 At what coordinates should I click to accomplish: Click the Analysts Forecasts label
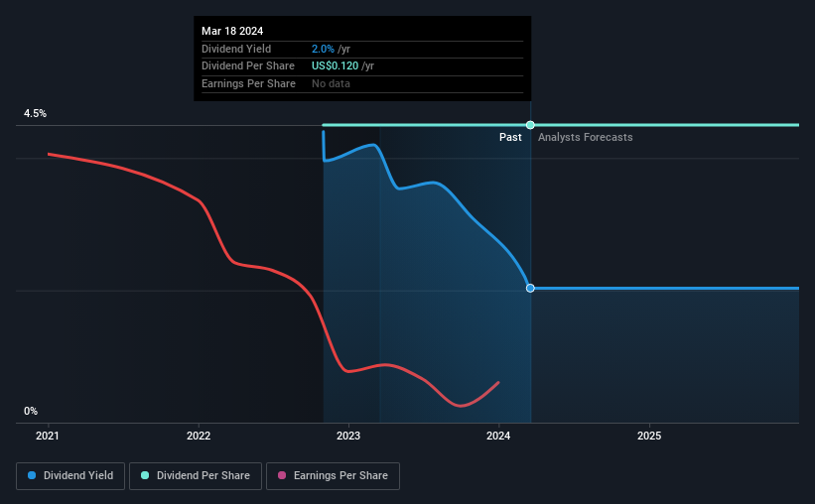[586, 137]
